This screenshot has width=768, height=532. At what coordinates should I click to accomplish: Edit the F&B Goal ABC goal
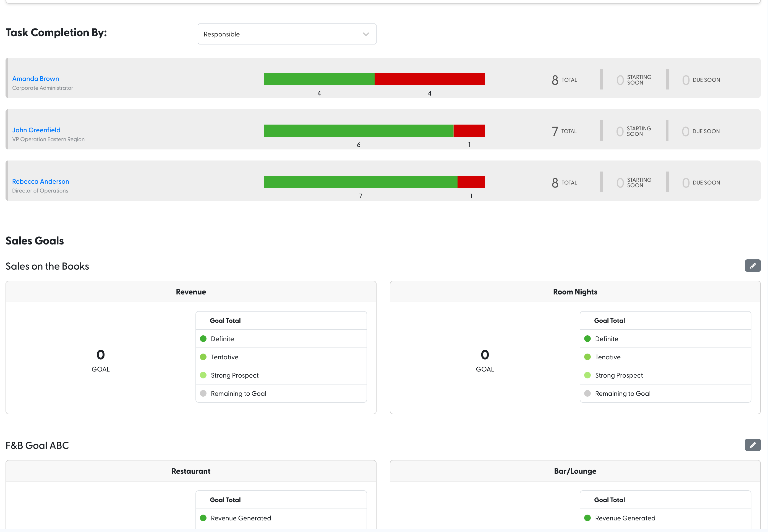pyautogui.click(x=753, y=445)
